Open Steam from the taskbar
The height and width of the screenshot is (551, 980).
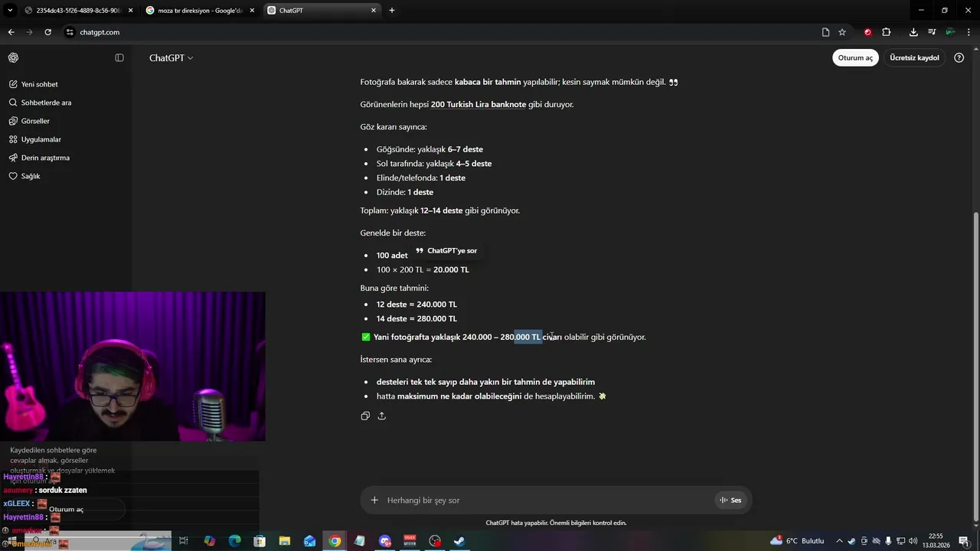coord(459,541)
